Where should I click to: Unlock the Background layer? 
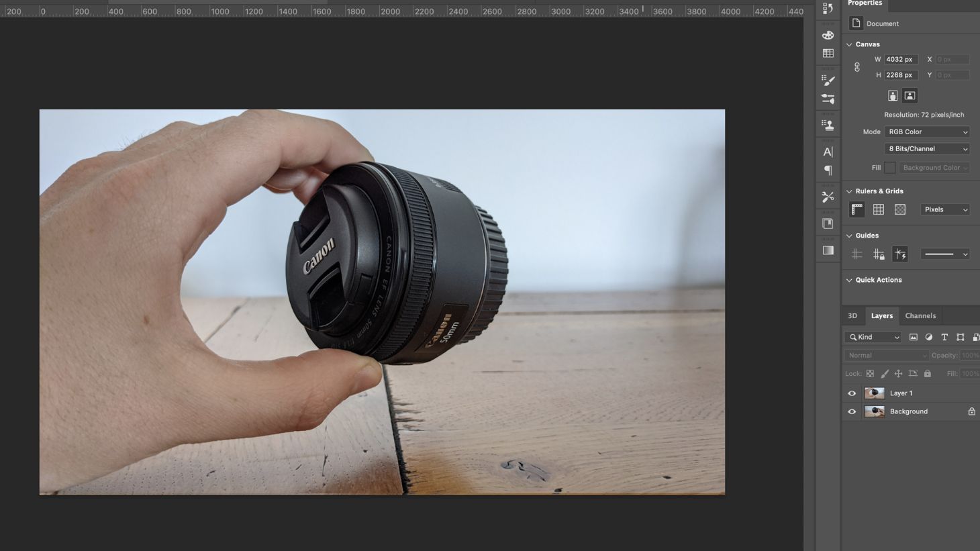tap(971, 411)
